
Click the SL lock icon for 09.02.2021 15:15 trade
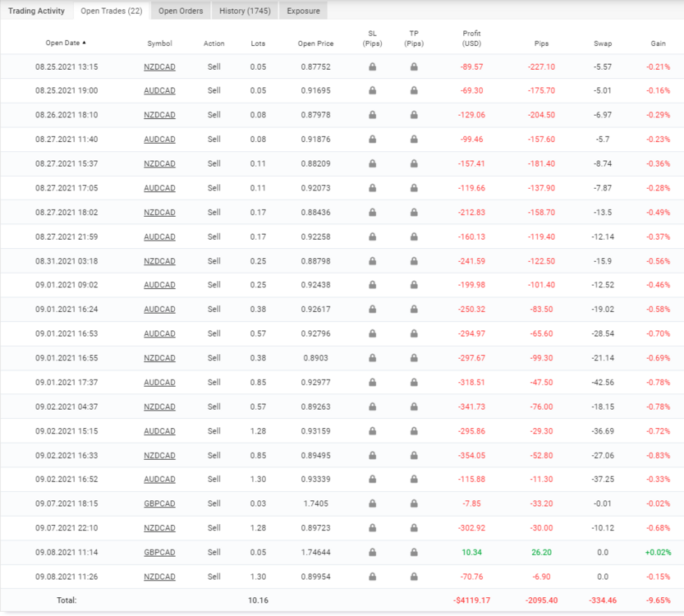click(x=372, y=431)
